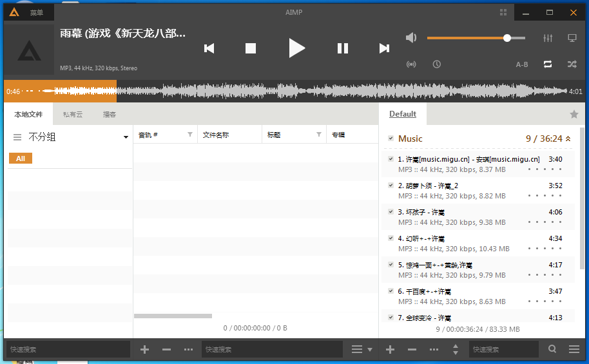Focus the left library quick search field

click(x=68, y=349)
